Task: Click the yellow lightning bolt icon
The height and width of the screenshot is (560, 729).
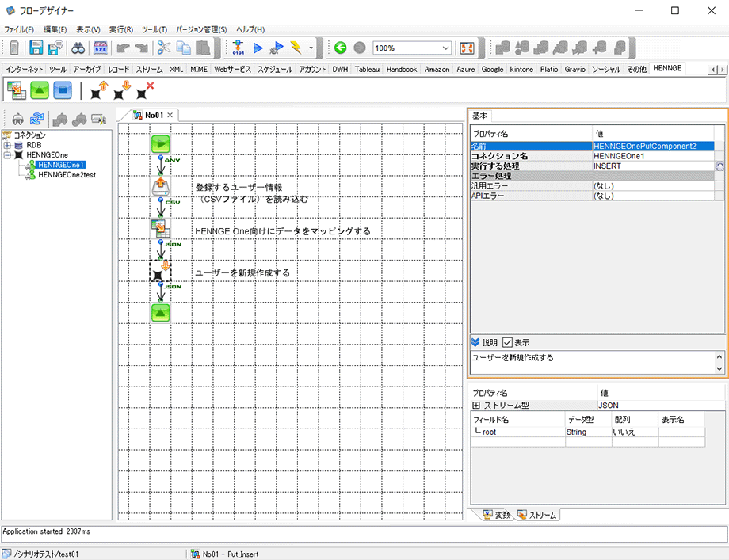Action: (x=296, y=48)
